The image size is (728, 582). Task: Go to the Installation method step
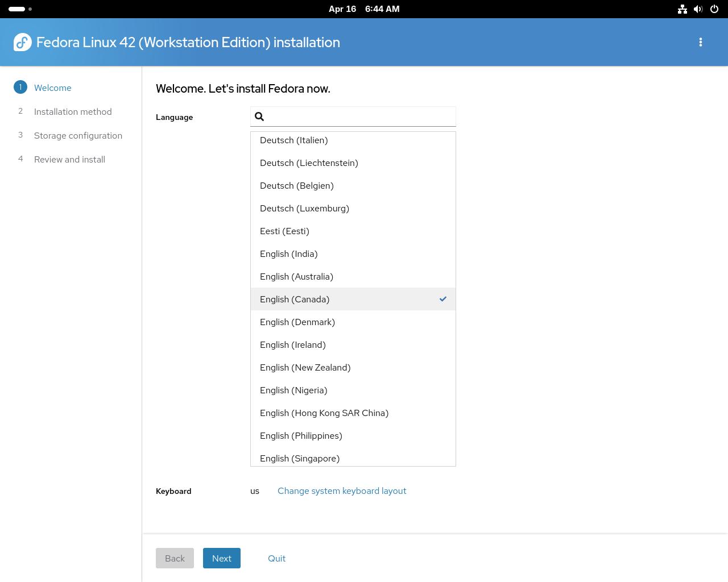pos(73,111)
